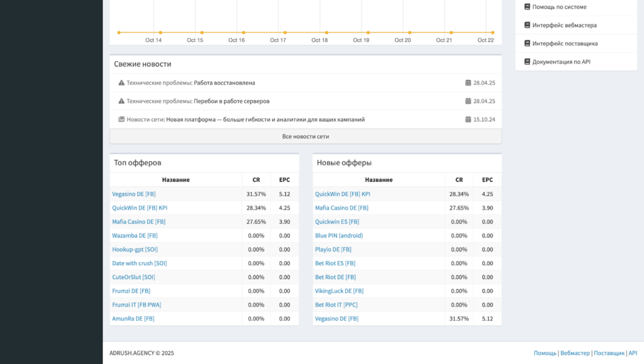Click footer link Вебмастер
The width and height of the screenshot is (644, 364).
point(575,353)
